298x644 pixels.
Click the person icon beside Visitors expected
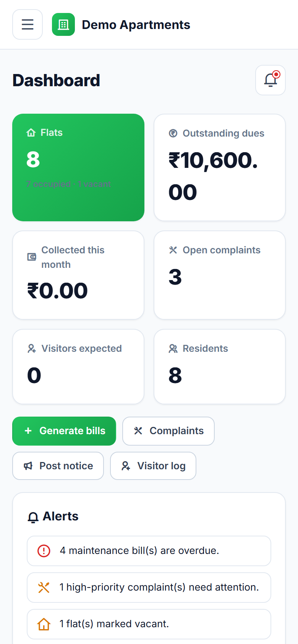click(x=32, y=348)
